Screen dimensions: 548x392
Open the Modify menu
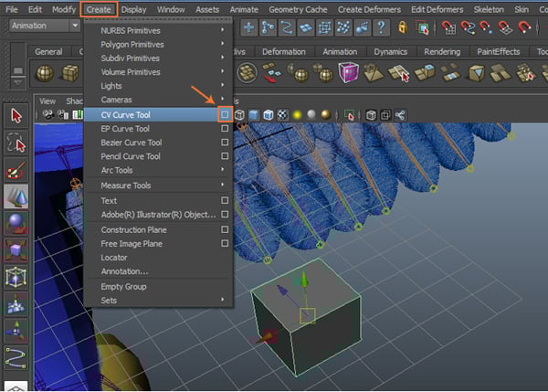(64, 9)
